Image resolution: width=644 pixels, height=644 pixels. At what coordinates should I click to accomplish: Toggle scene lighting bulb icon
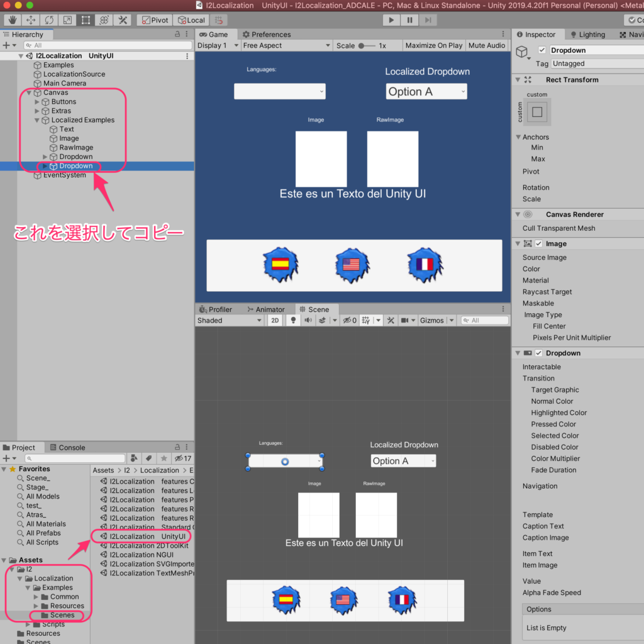click(x=292, y=320)
